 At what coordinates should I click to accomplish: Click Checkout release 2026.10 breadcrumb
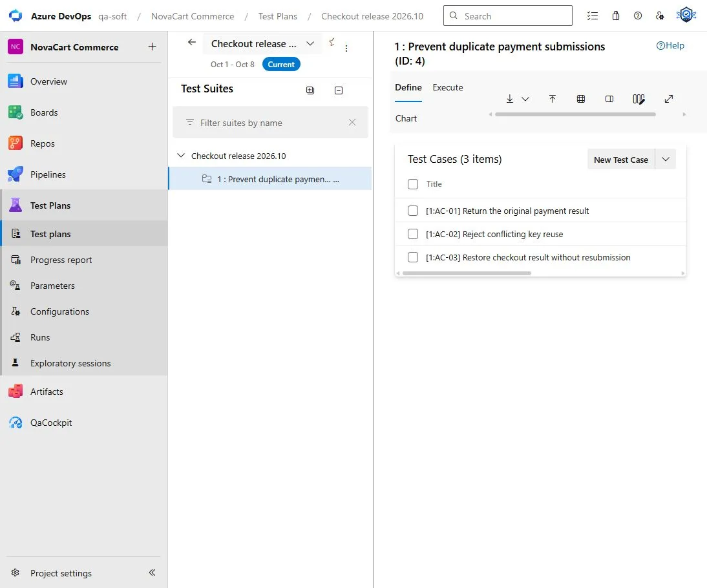coord(372,16)
